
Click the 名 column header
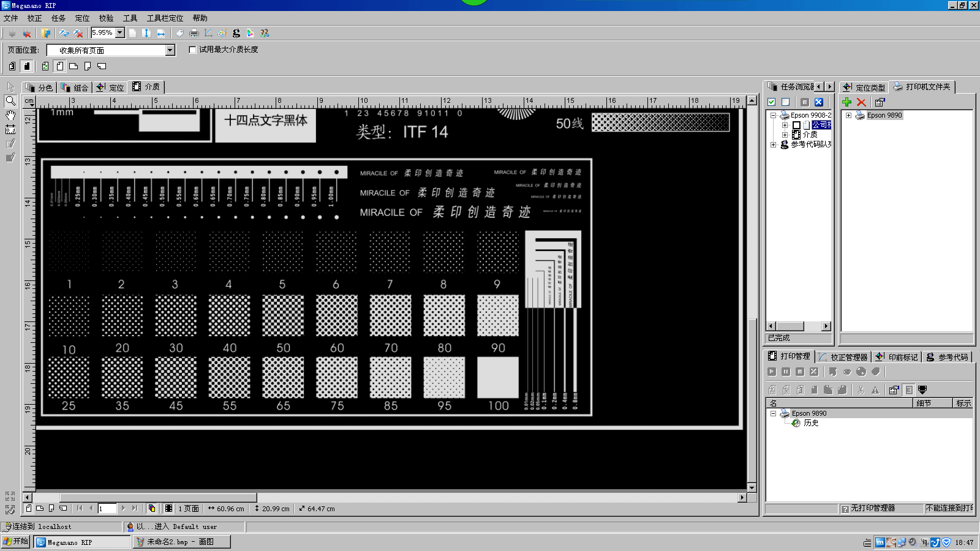pos(839,403)
